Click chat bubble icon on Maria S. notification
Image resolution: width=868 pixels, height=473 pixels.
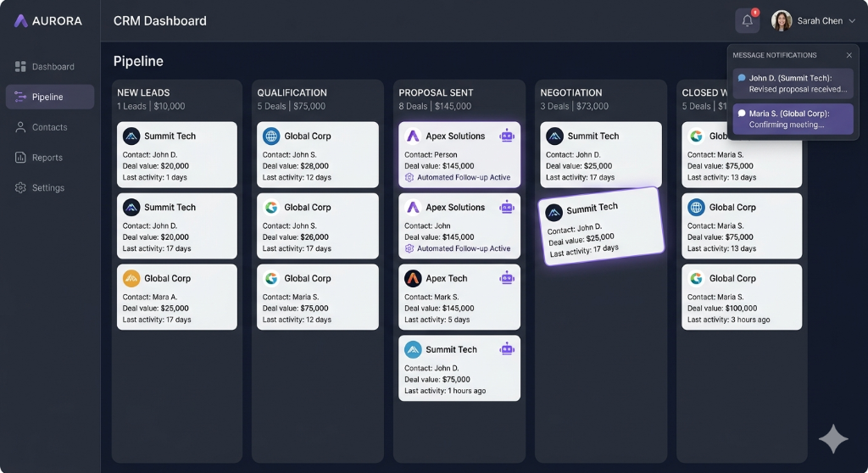(742, 114)
